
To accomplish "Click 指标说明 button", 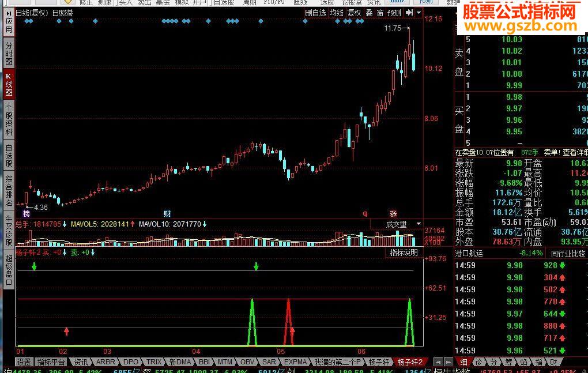I will pyautogui.click(x=404, y=253).
